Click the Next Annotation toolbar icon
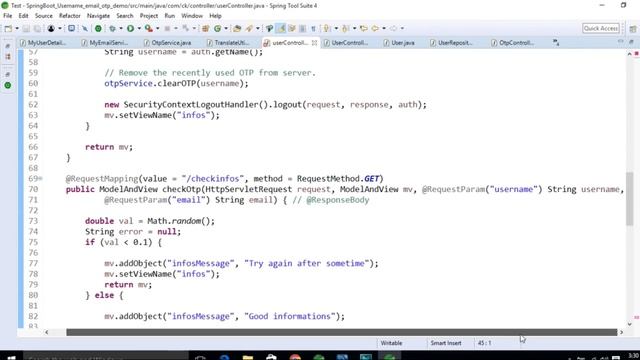Viewport: 640px width, 360px height. click(x=326, y=28)
